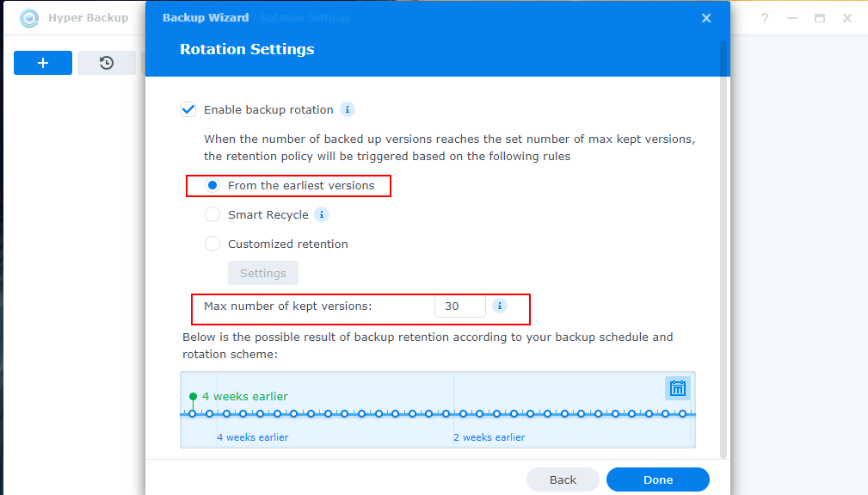The image size is (868, 495).
Task: Click the Hyper Backup app logo icon
Action: click(29, 18)
